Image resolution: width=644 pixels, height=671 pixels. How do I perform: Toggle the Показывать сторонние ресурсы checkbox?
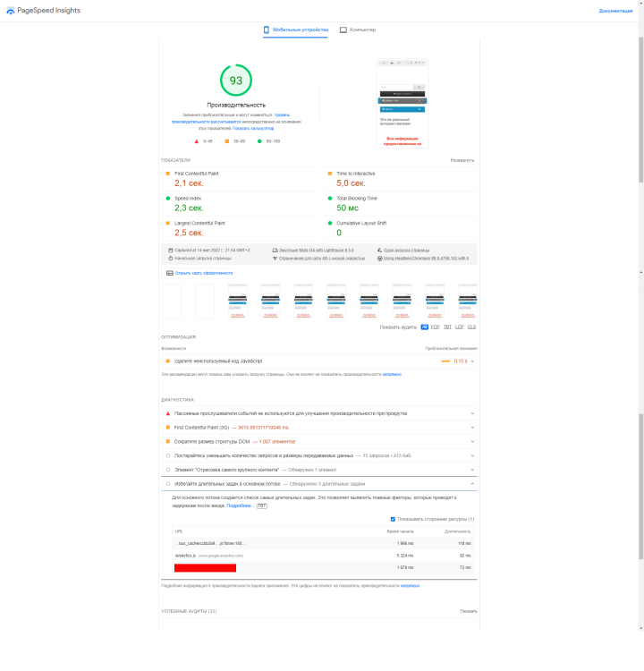coord(393,519)
